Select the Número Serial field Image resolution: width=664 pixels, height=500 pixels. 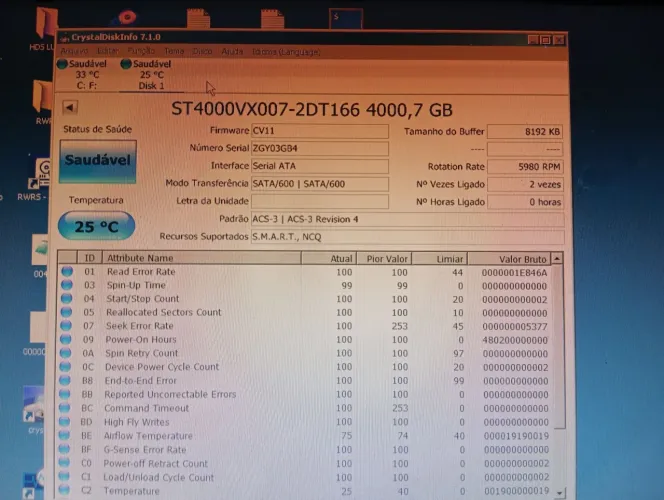320,149
